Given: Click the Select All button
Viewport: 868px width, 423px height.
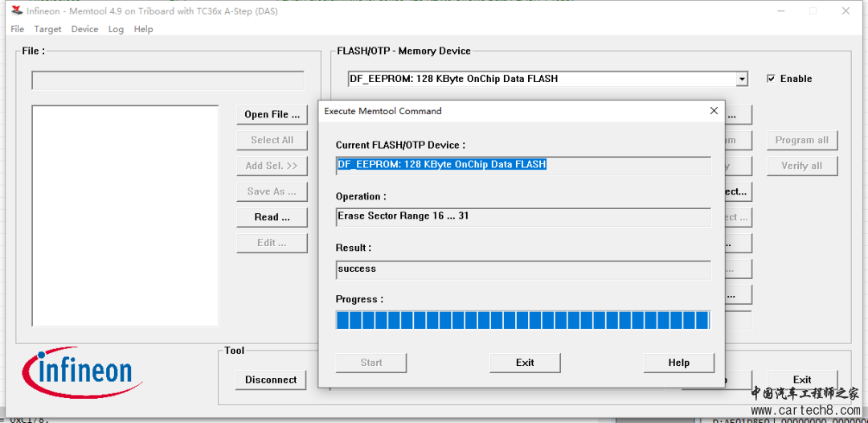Looking at the screenshot, I should click(x=272, y=140).
